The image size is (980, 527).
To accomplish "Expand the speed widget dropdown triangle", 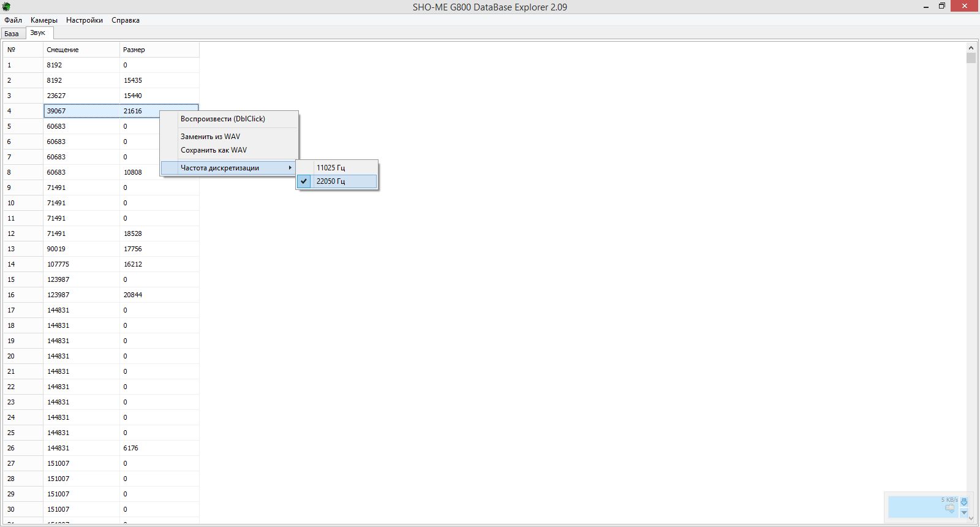I will point(964,512).
